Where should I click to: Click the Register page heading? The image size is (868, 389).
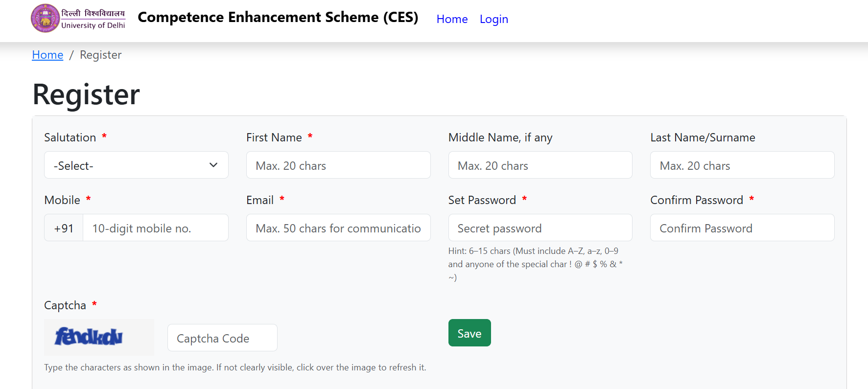point(86,94)
